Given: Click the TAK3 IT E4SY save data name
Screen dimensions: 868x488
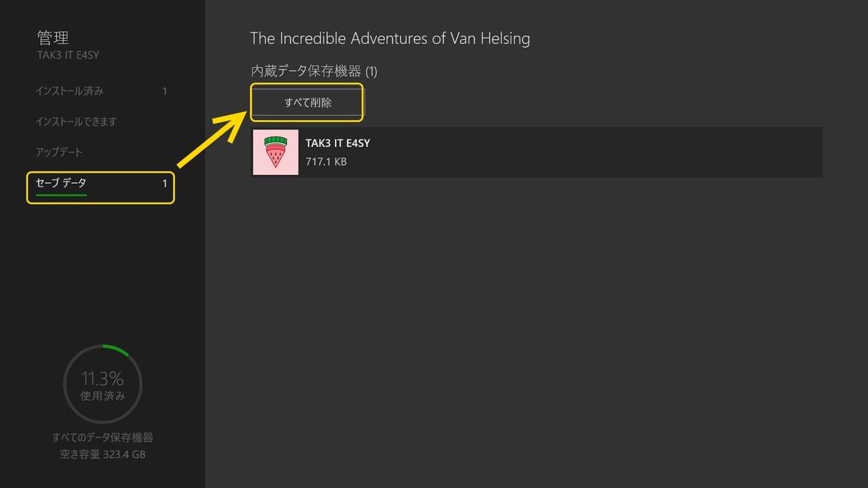Looking at the screenshot, I should point(338,143).
